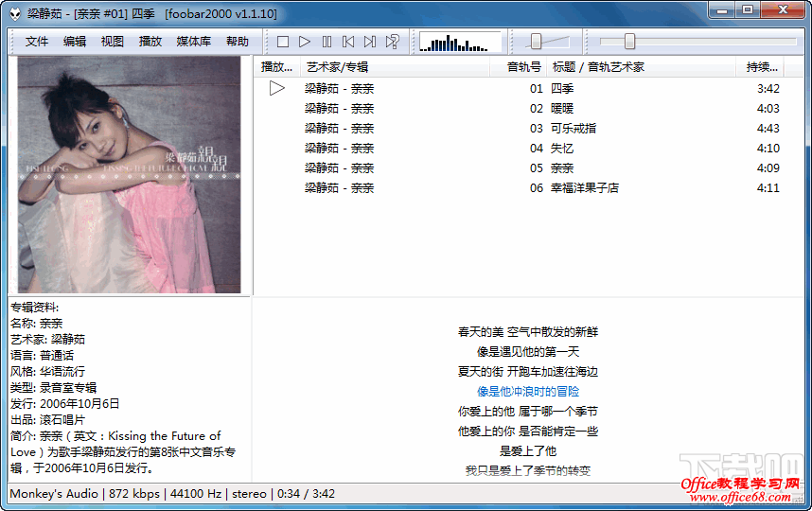Open the 播放 menu
The width and height of the screenshot is (812, 511).
(150, 42)
